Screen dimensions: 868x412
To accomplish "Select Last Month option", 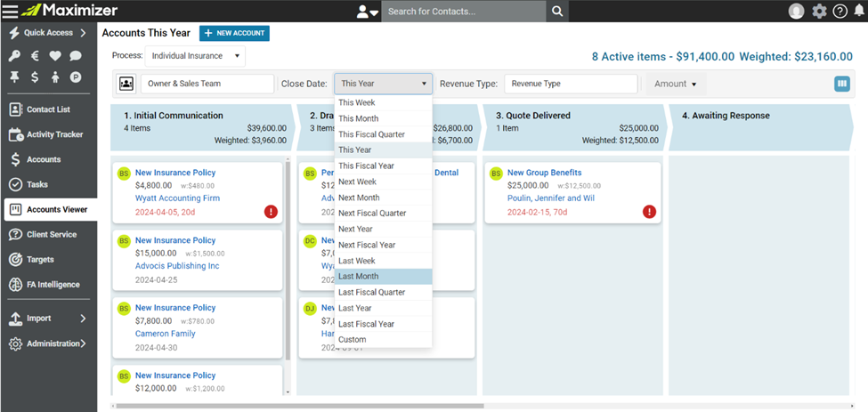I will pos(383,277).
